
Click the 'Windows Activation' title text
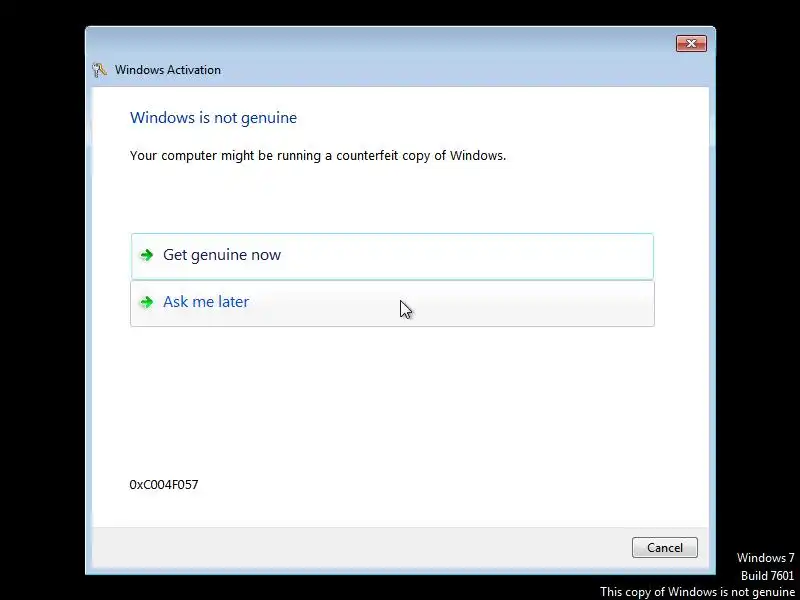click(x=168, y=70)
